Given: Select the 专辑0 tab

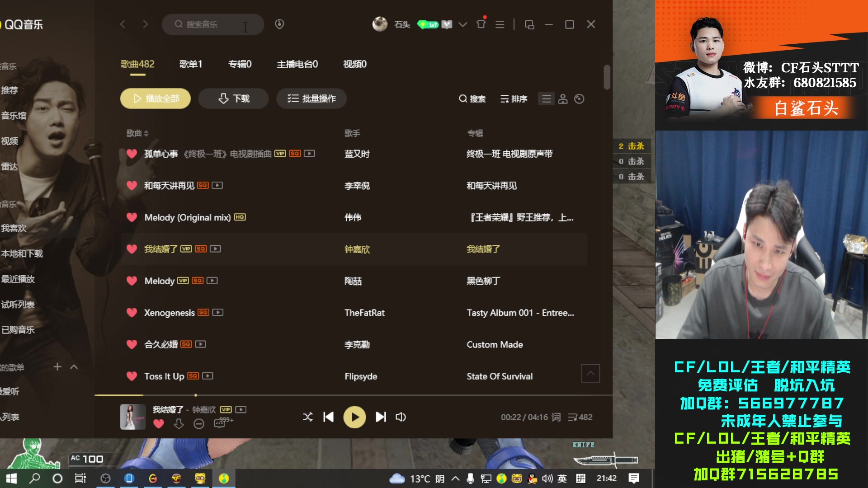Looking at the screenshot, I should pos(240,64).
